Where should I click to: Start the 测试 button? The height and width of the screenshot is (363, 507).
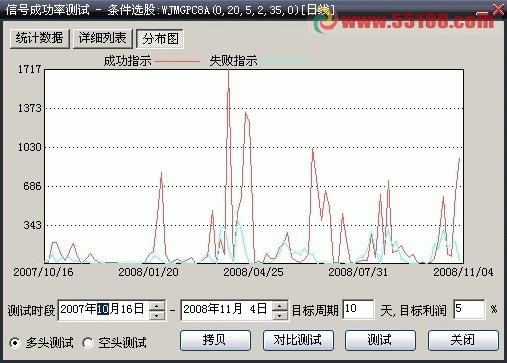(380, 340)
